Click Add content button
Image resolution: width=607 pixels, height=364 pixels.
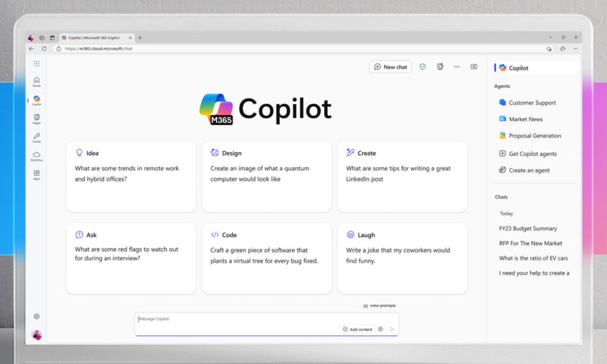(357, 329)
